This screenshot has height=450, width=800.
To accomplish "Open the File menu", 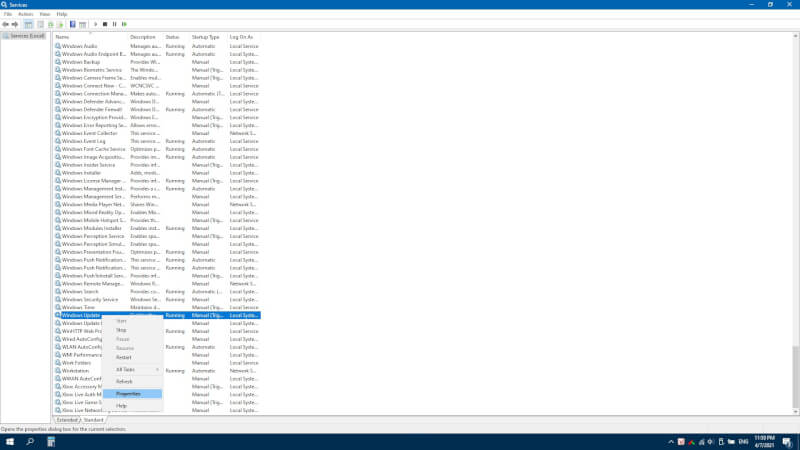I will pos(8,14).
